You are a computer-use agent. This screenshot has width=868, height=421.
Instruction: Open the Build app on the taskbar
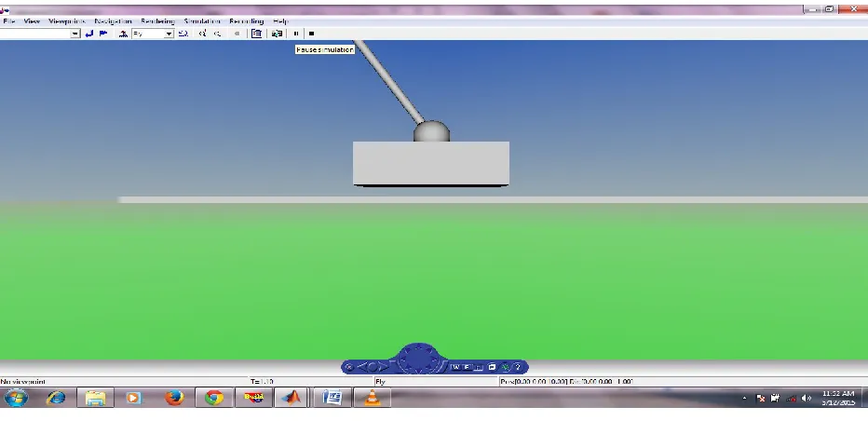pos(253,398)
